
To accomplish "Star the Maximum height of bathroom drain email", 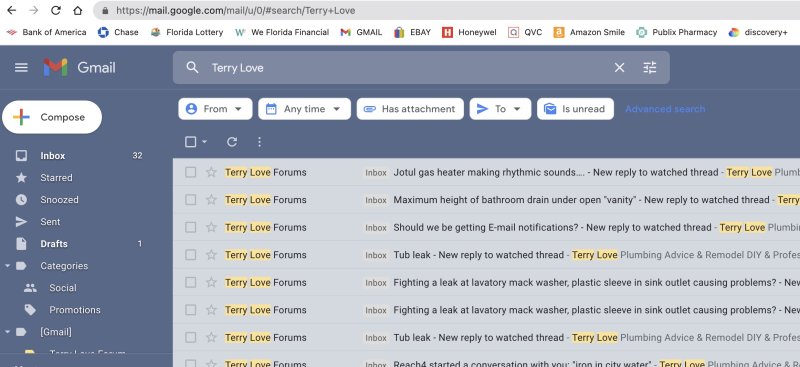I will [211, 200].
